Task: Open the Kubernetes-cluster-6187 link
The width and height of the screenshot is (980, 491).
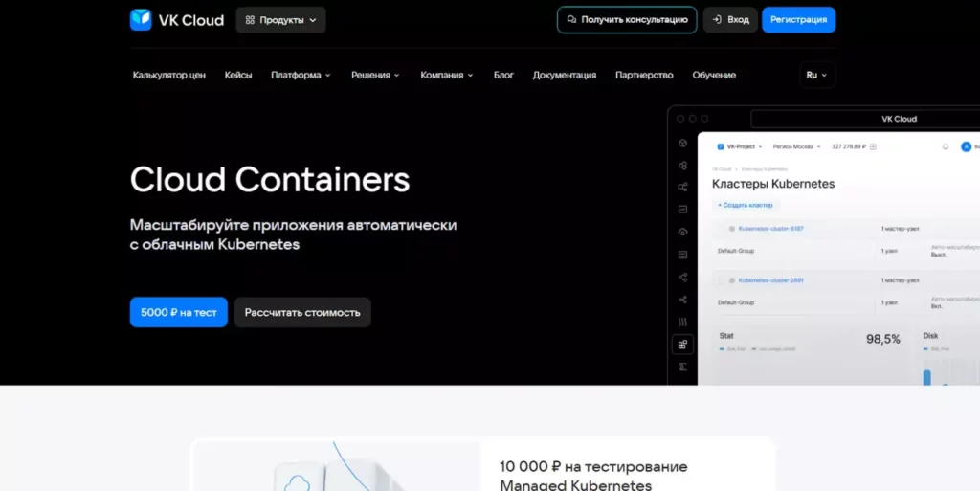Action: [770, 229]
